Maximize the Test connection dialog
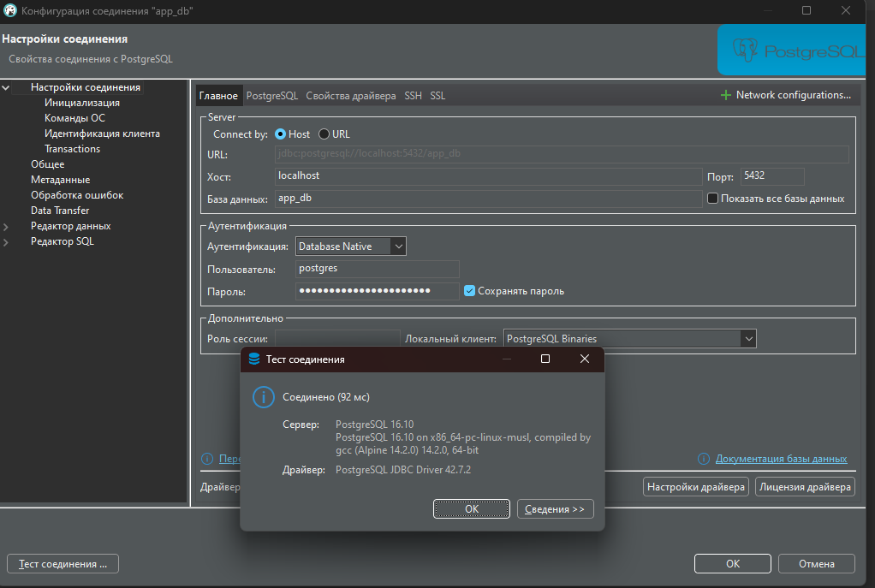Screen dimensions: 875x588 [x=545, y=359]
